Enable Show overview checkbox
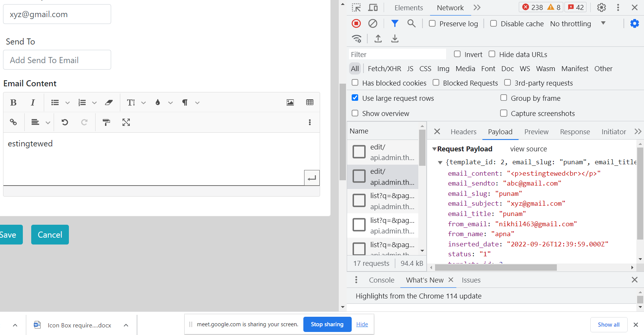Viewport: 644px width, 335px height. (x=355, y=113)
